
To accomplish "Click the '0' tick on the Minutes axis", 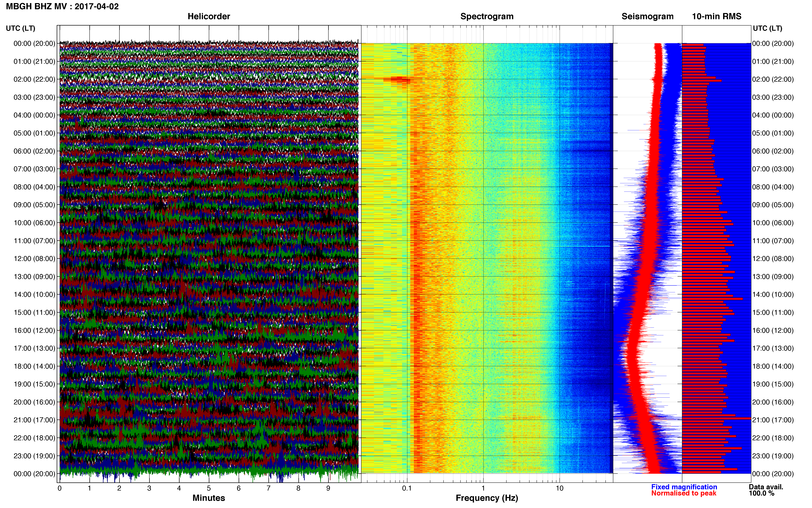I will click(x=59, y=488).
